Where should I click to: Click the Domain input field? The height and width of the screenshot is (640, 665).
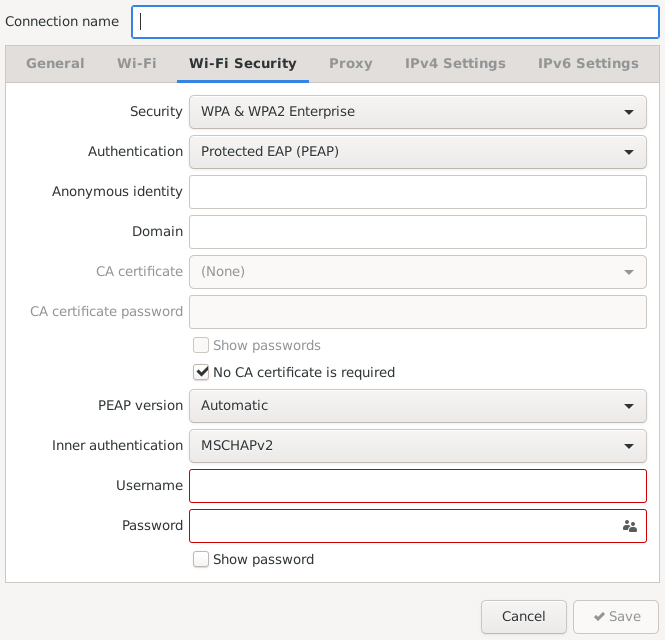point(418,232)
